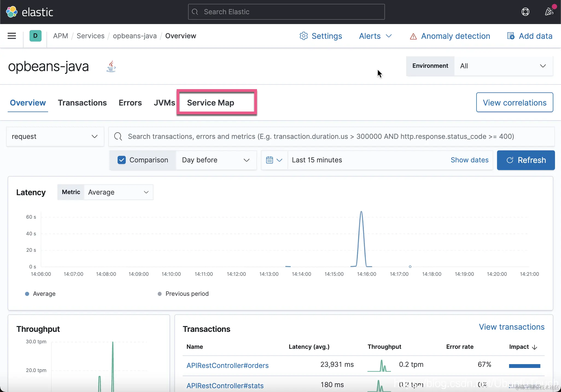
Task: Uncheck the Comparison checkbox
Action: (x=122, y=160)
